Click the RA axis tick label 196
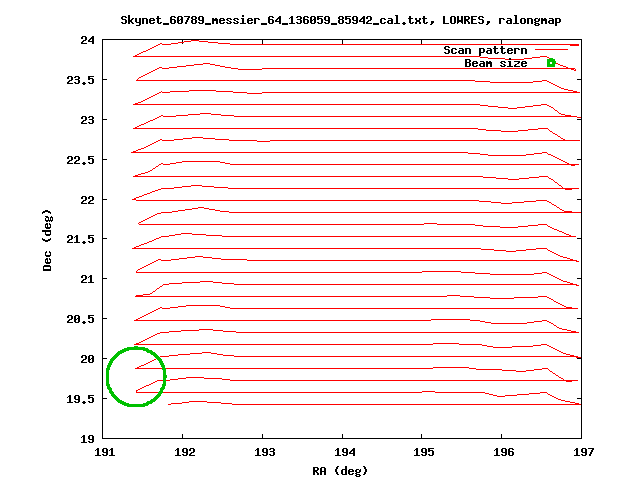 [504, 452]
